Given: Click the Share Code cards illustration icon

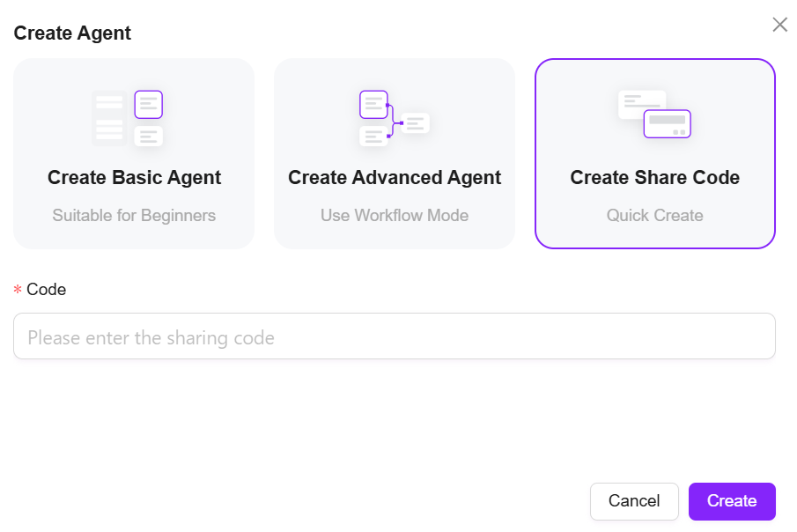Looking at the screenshot, I should 654,115.
